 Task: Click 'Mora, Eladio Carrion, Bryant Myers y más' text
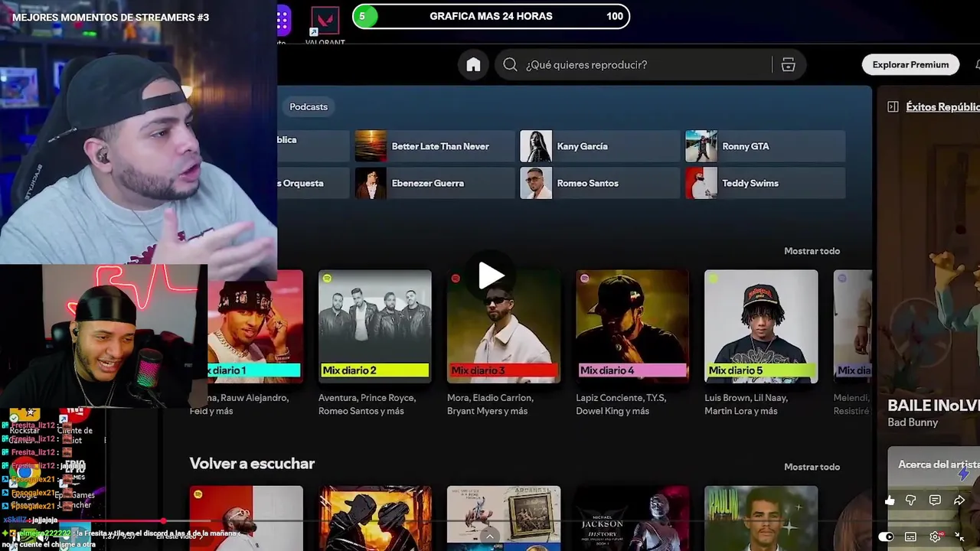pyautogui.click(x=490, y=405)
